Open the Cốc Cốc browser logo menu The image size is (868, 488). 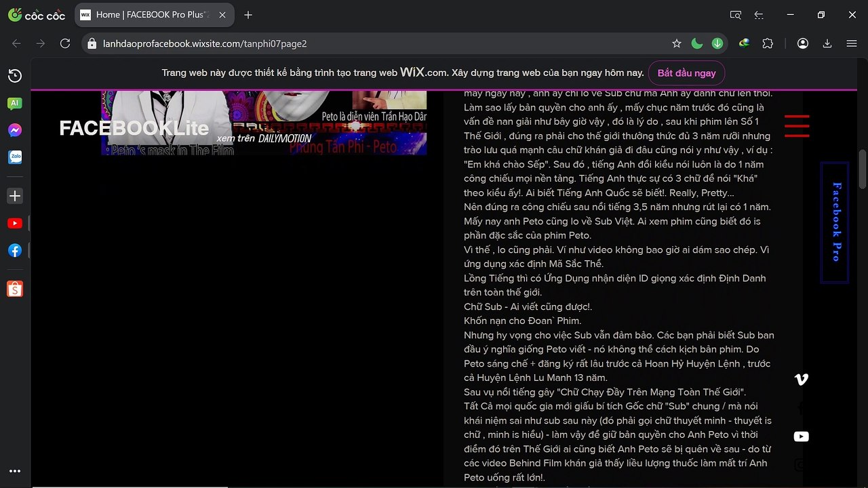click(x=37, y=14)
